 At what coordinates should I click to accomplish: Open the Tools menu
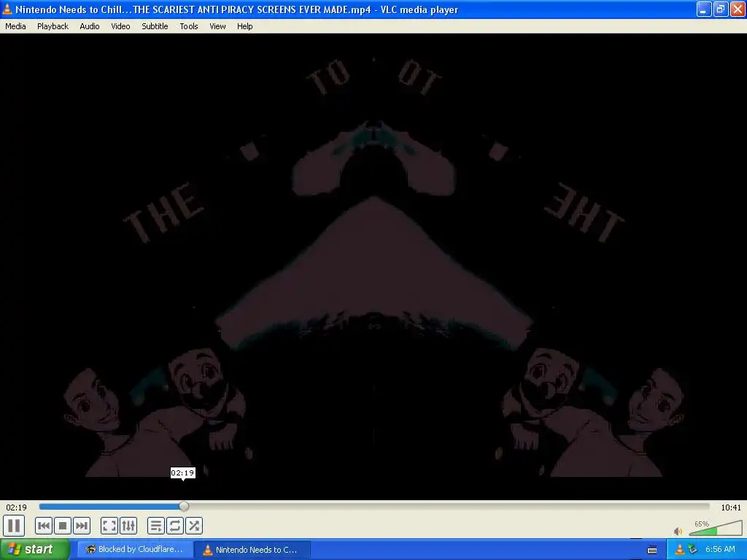(189, 26)
